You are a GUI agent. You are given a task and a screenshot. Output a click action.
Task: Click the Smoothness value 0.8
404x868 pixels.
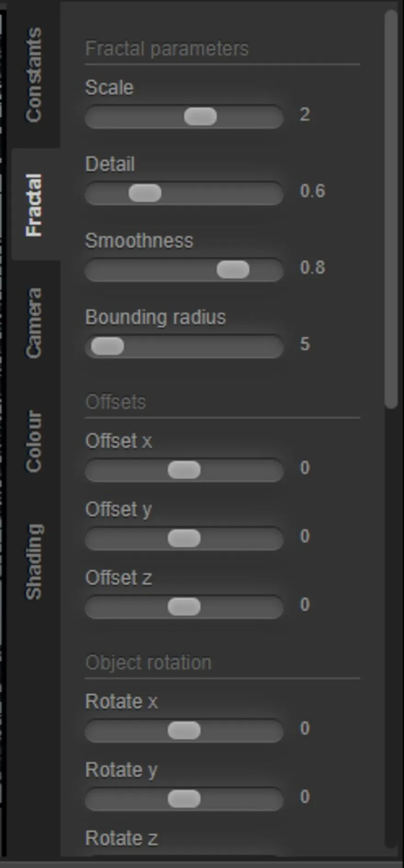click(x=312, y=268)
